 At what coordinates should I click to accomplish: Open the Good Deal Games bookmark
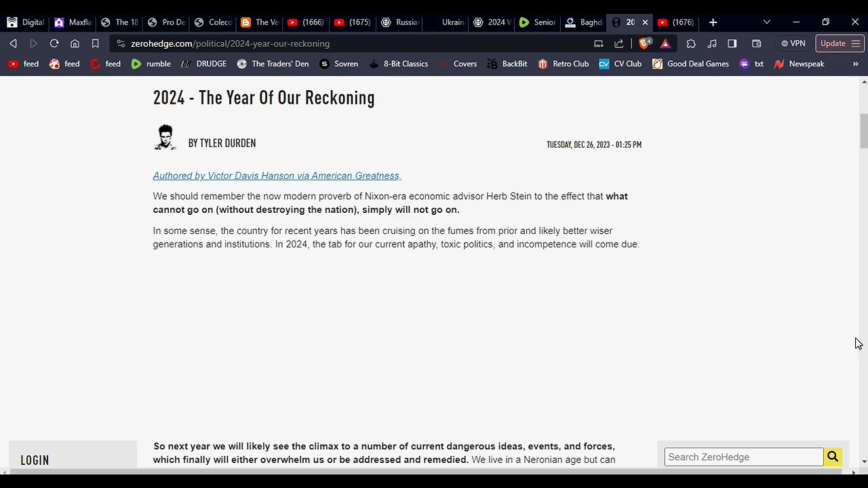(x=690, y=64)
